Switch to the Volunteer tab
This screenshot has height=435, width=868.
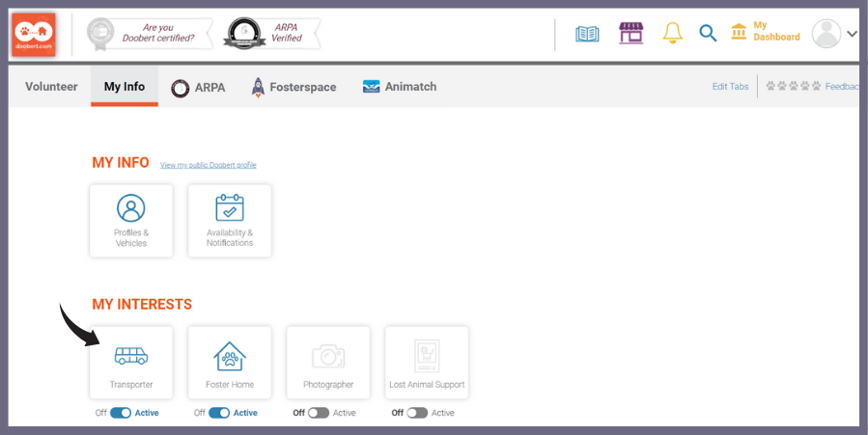51,87
